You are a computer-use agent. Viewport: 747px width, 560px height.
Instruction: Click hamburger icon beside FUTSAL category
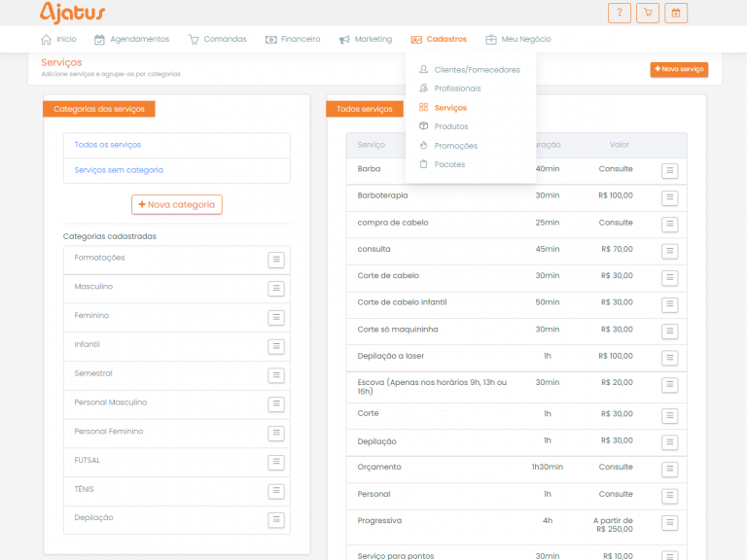click(x=276, y=462)
